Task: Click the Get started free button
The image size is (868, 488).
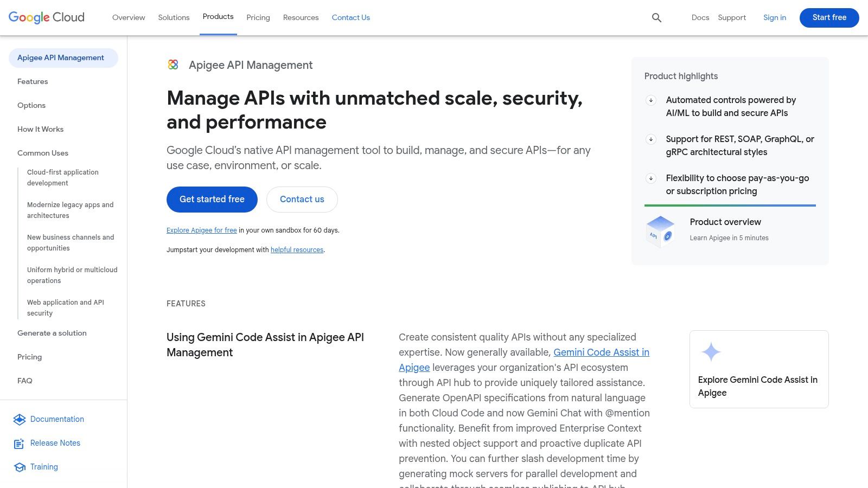Action: (x=212, y=200)
